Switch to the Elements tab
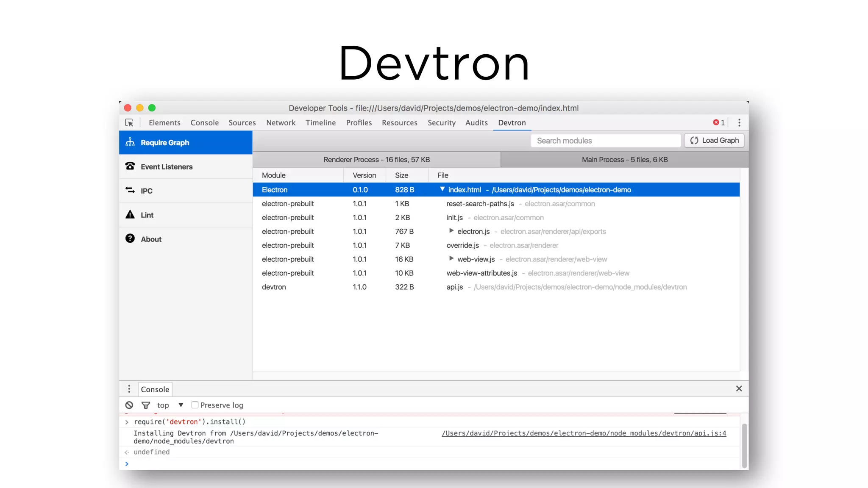The width and height of the screenshot is (868, 488). [164, 122]
